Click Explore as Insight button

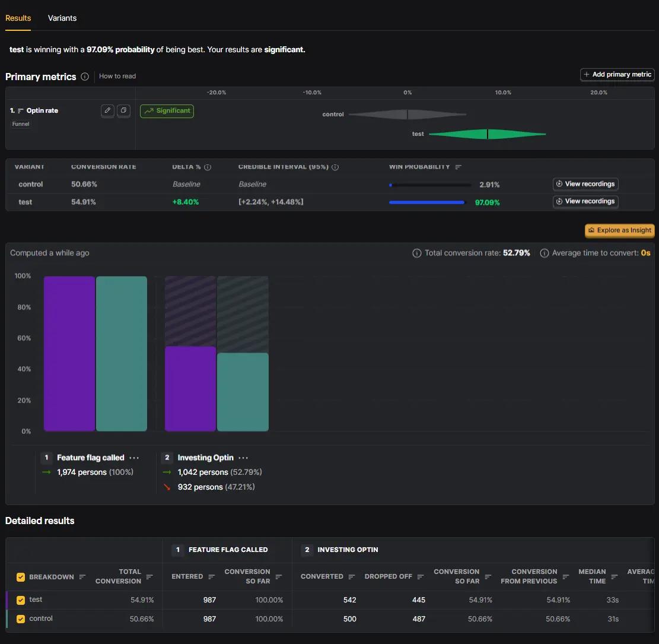[x=619, y=230]
